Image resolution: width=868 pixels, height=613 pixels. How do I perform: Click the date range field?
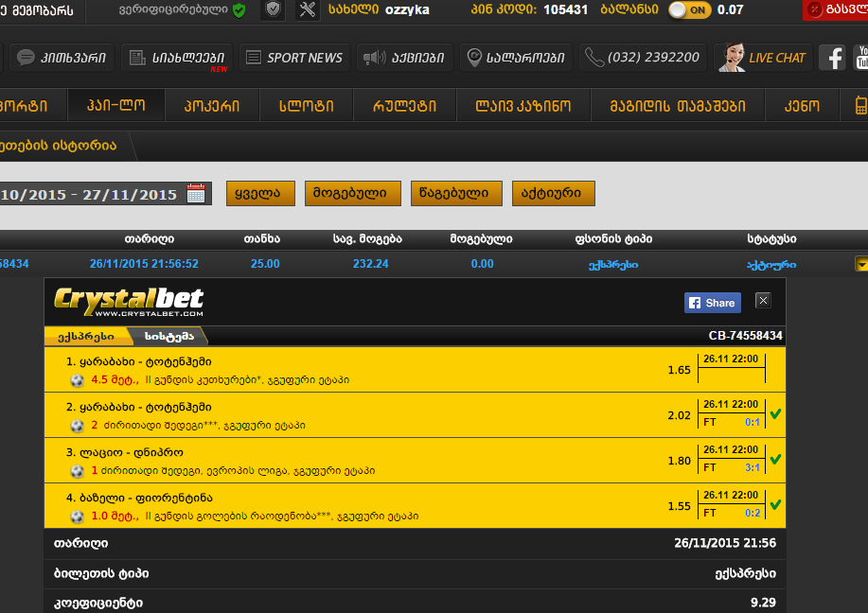pyautogui.click(x=105, y=194)
